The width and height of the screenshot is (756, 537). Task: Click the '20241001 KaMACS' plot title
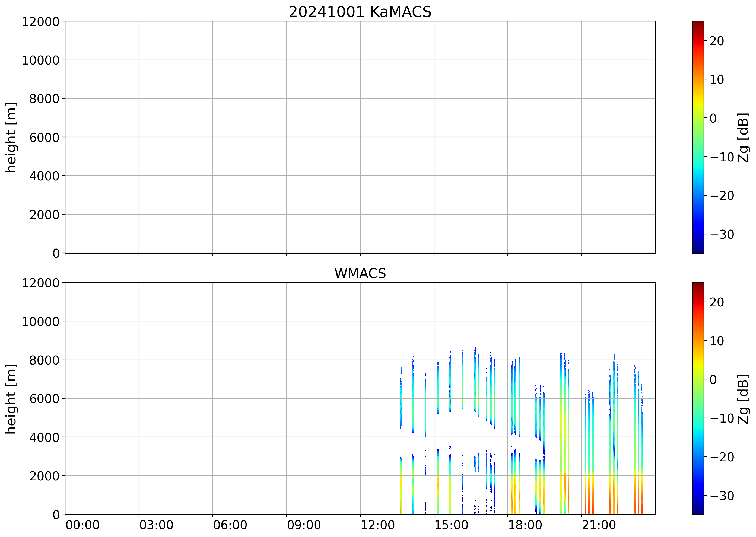(360, 12)
